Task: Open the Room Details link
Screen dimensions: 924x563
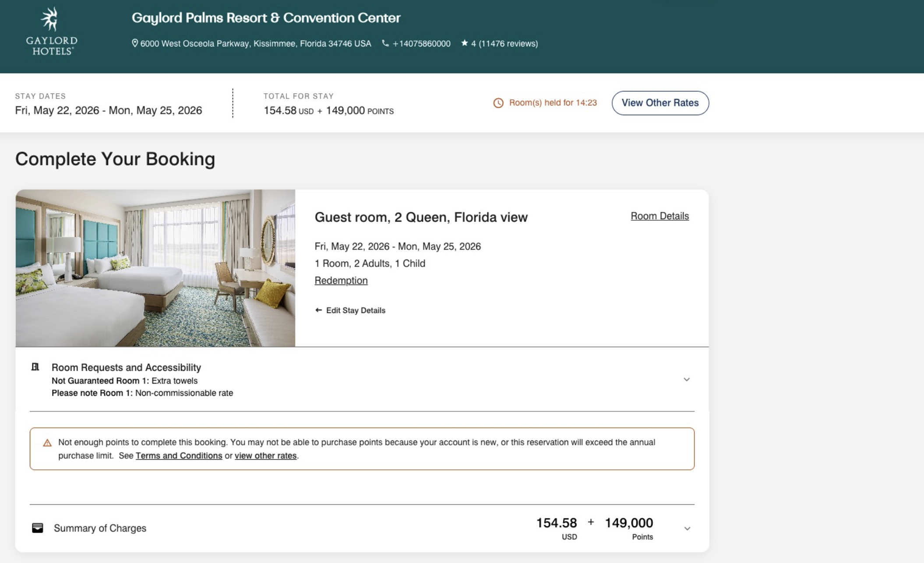Action: click(x=659, y=216)
